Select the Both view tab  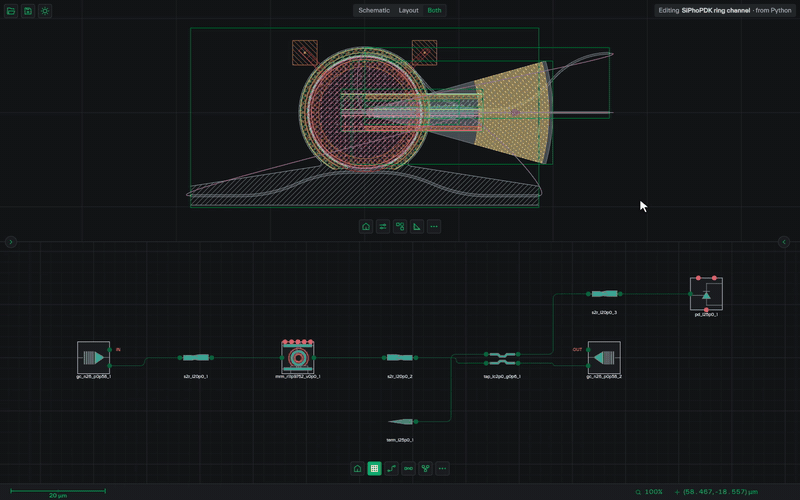(x=434, y=10)
